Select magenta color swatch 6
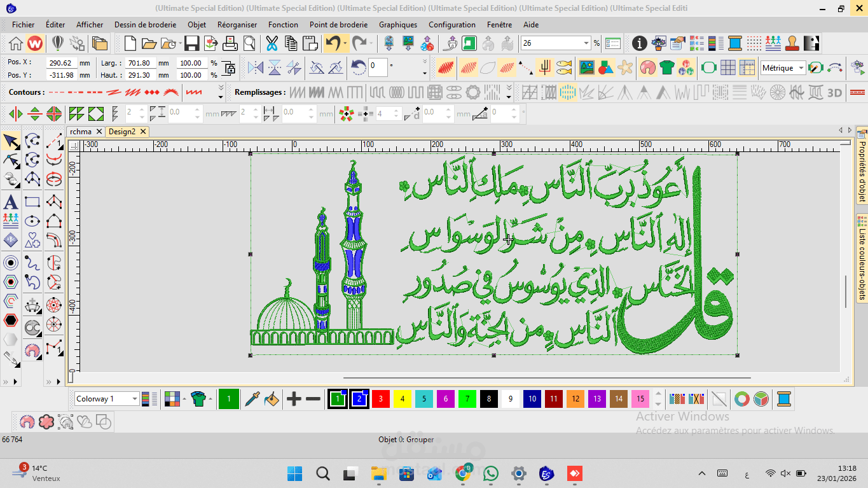The height and width of the screenshot is (488, 868). [445, 399]
